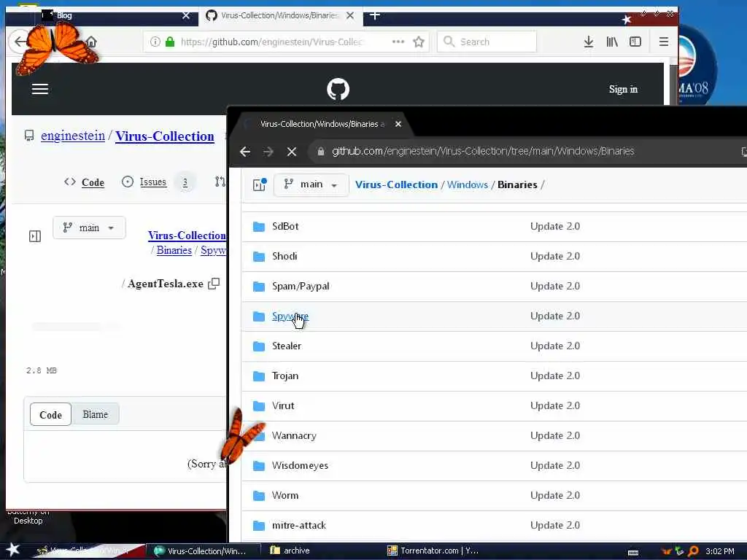Viewport: 747px width, 560px height.
Task: Open new Firefox tab with plus
Action: pos(375,16)
